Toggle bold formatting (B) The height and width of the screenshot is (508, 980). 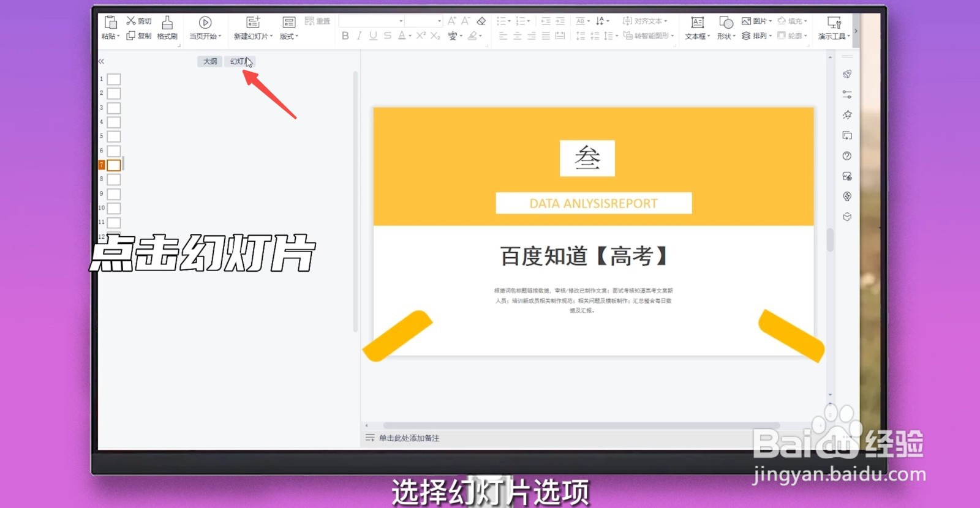click(345, 36)
